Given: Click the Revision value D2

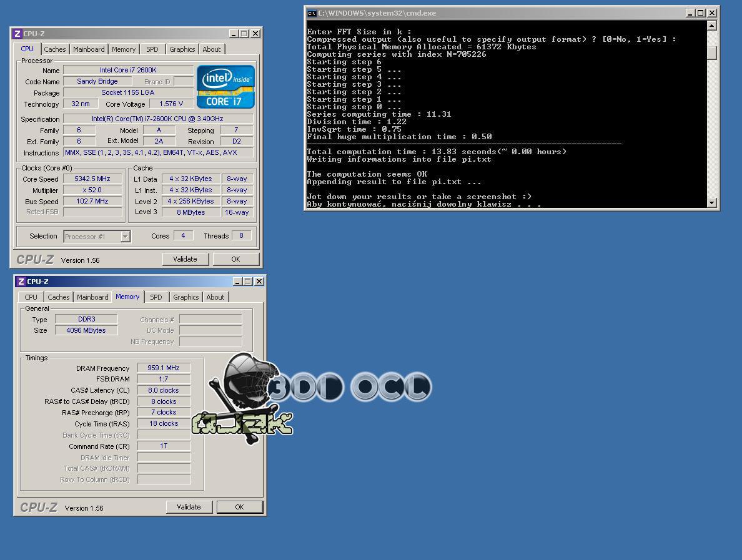Looking at the screenshot, I should 237,142.
